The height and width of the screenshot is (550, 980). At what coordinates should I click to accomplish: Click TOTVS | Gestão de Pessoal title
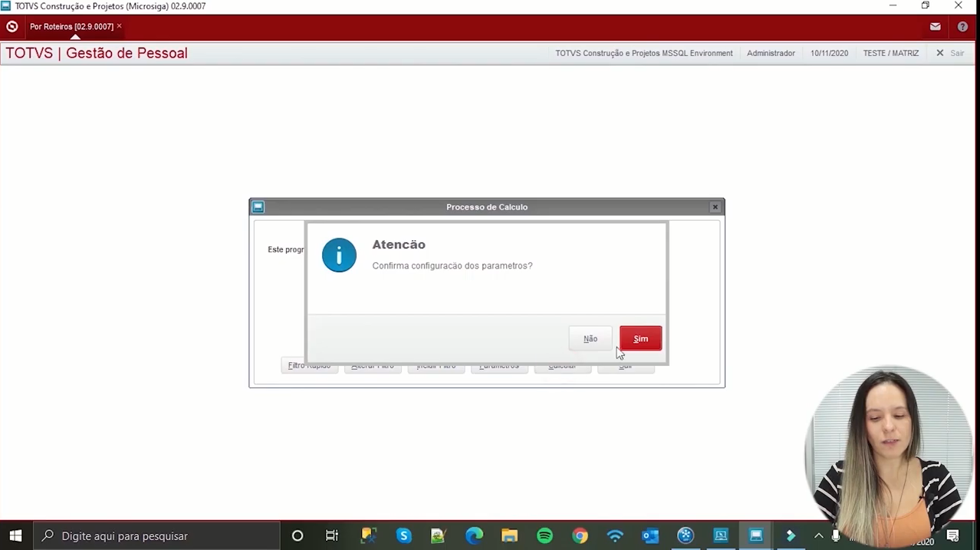97,53
